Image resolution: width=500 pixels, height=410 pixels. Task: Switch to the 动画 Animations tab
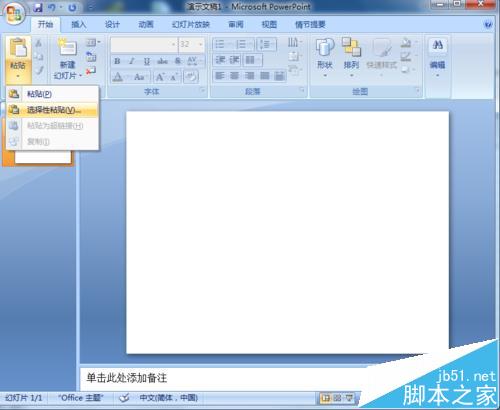146,25
